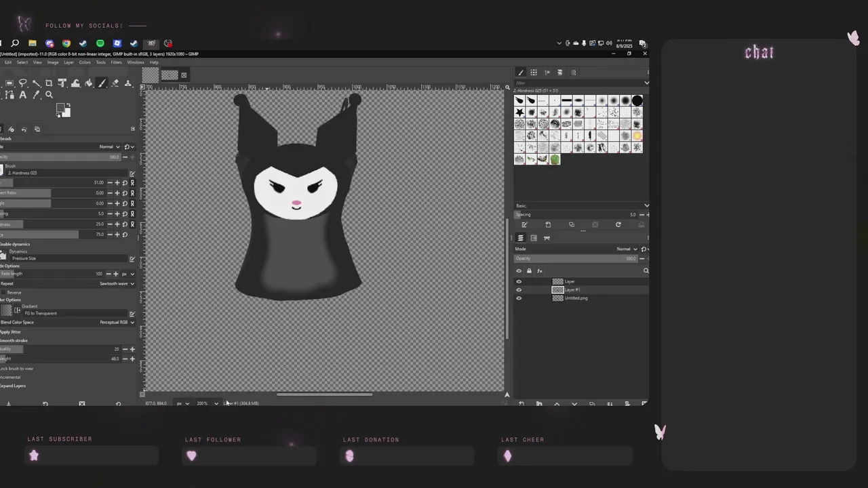Toggle the Incremental option

pos(10,377)
